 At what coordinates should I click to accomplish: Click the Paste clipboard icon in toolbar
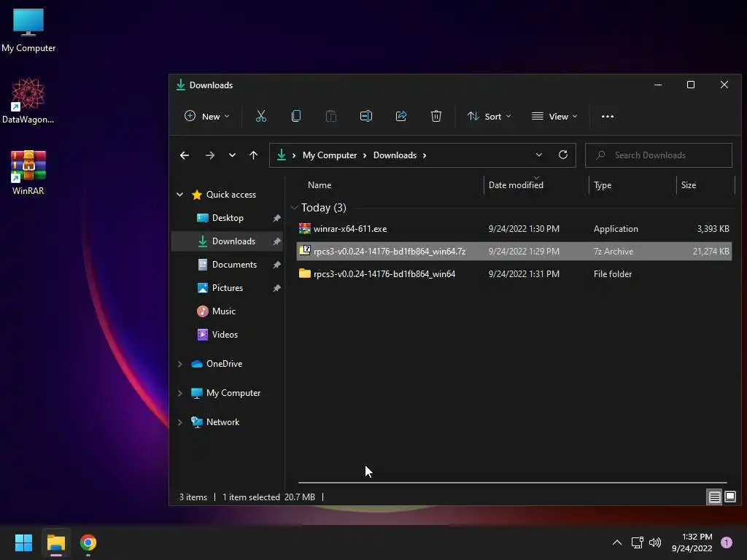coord(331,116)
